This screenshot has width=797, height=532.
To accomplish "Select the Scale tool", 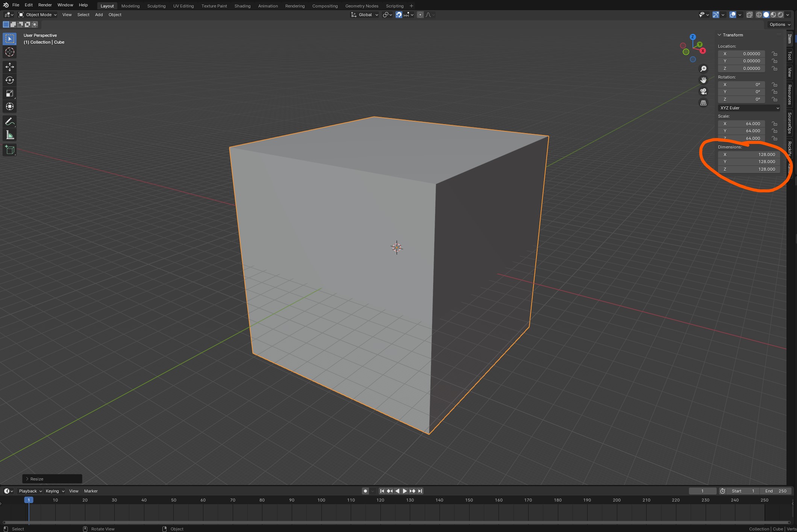I will pyautogui.click(x=10, y=93).
